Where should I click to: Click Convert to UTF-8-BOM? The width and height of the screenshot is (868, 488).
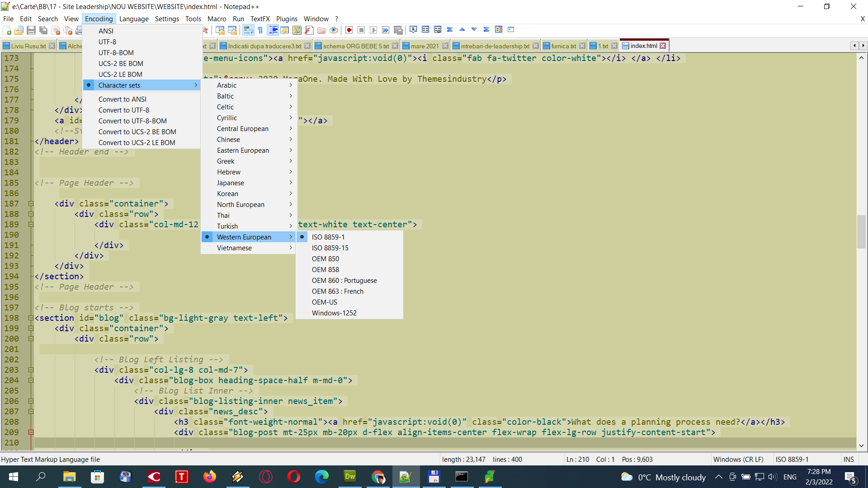[142, 121]
